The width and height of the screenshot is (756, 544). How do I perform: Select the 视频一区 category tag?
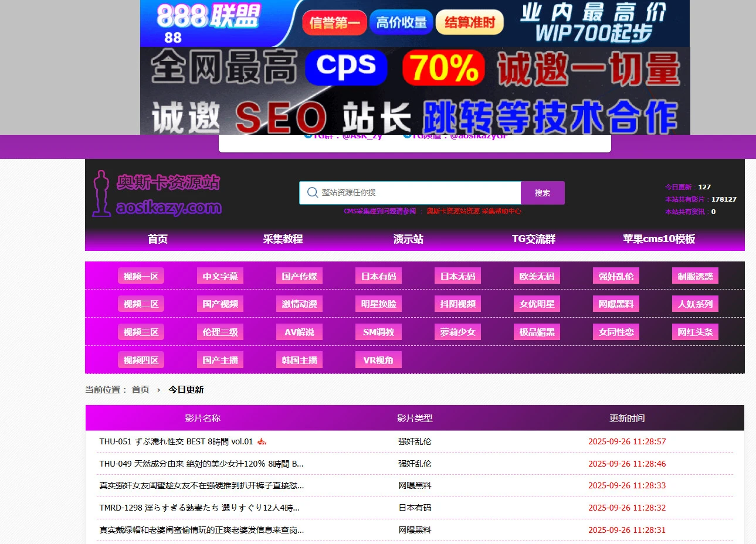141,276
